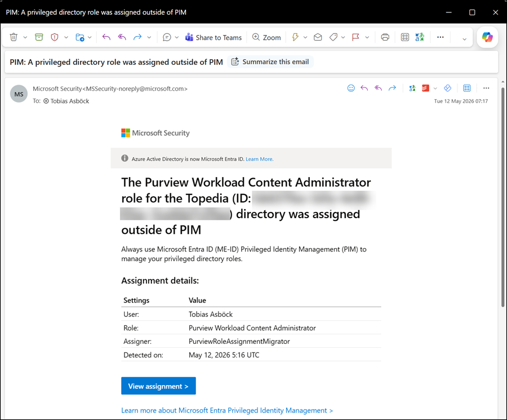Maximize the email window

click(x=472, y=12)
